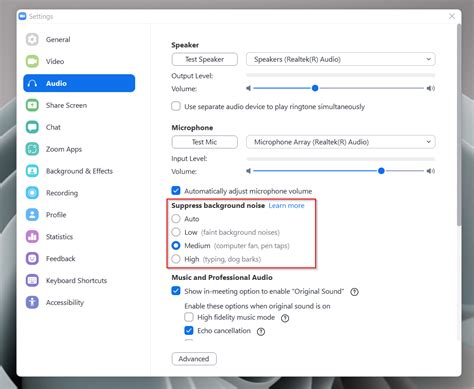
Task: Close the Settings window
Action: click(452, 16)
